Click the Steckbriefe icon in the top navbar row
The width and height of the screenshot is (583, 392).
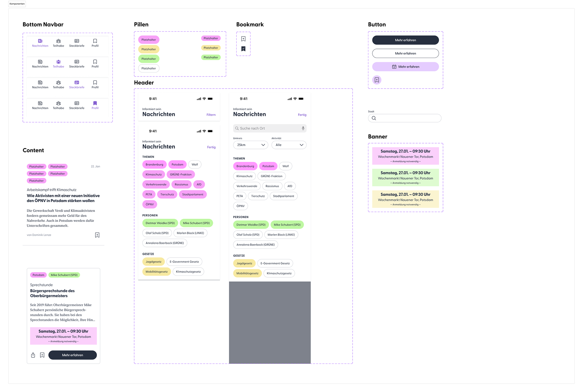point(77,41)
